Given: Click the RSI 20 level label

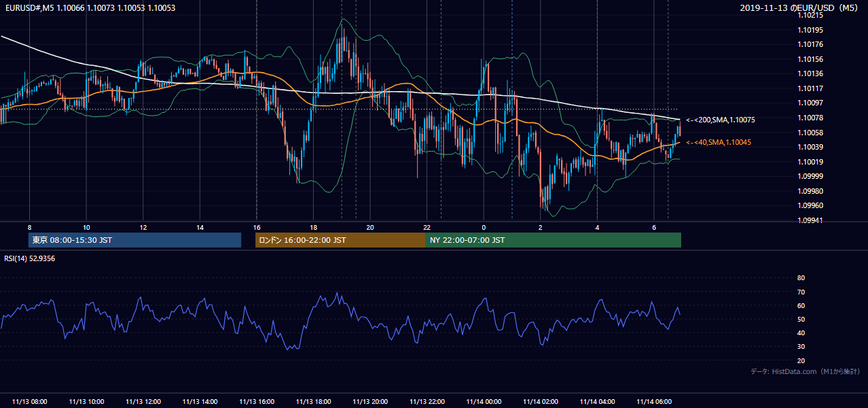Looking at the screenshot, I should click(801, 360).
